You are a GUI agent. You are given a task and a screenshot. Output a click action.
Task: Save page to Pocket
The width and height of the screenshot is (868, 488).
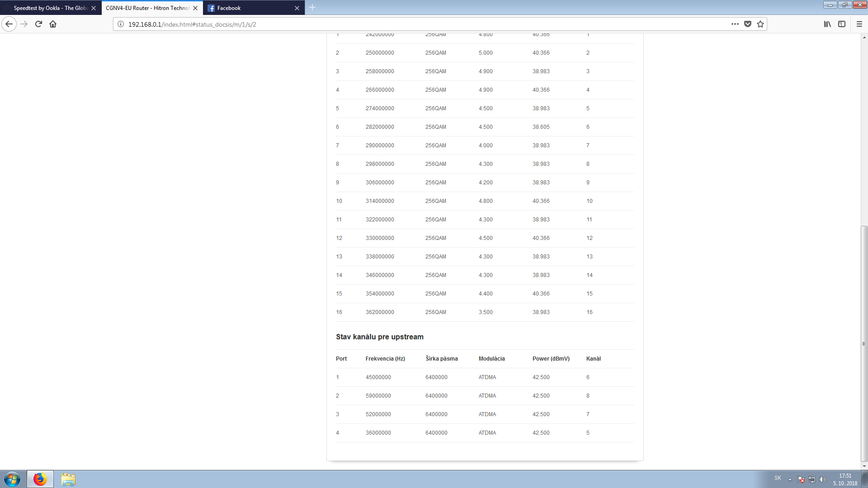tap(748, 24)
